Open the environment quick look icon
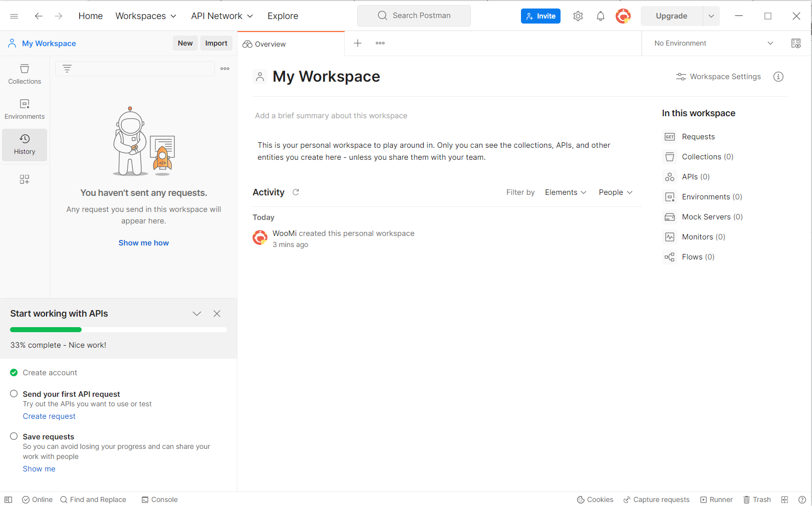The height and width of the screenshot is (506, 812). [x=796, y=43]
